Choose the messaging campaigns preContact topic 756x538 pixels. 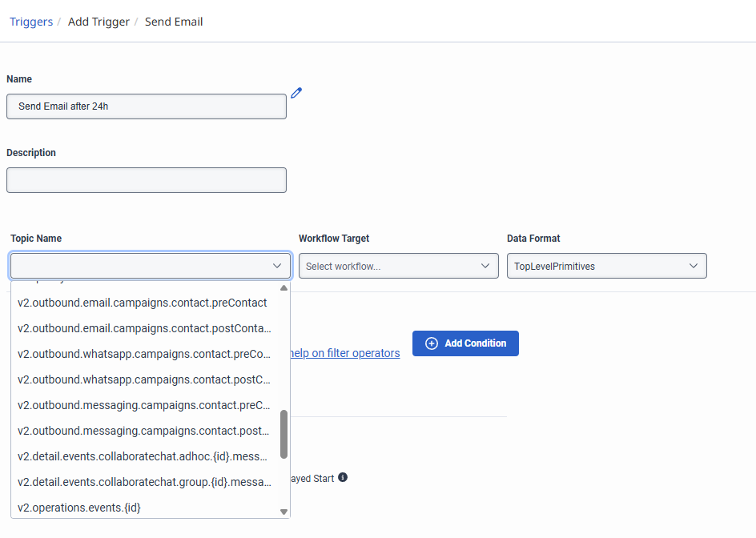click(x=144, y=405)
